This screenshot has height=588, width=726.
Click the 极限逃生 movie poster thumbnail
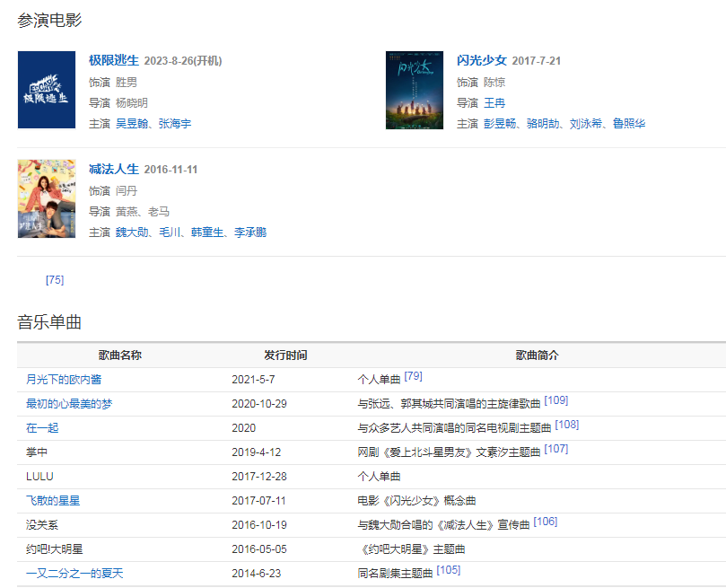click(47, 90)
